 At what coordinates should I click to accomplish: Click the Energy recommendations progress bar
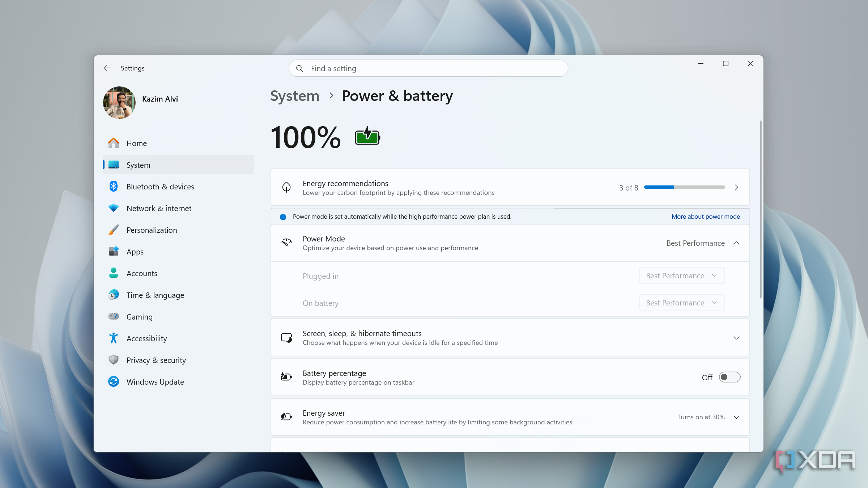click(x=684, y=187)
